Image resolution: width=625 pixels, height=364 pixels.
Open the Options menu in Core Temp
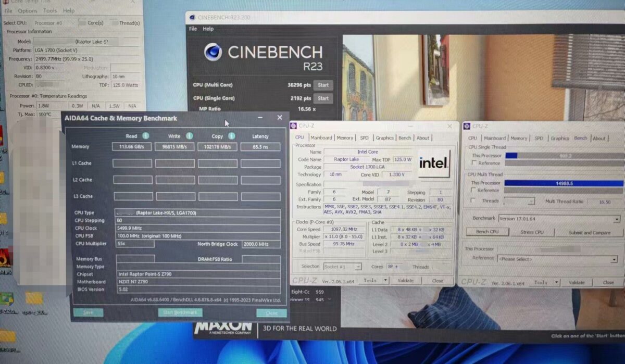click(27, 10)
